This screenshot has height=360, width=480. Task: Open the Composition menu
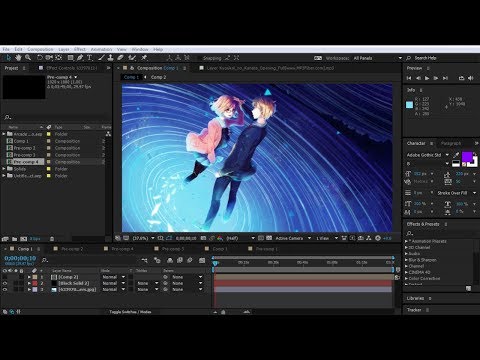point(40,49)
